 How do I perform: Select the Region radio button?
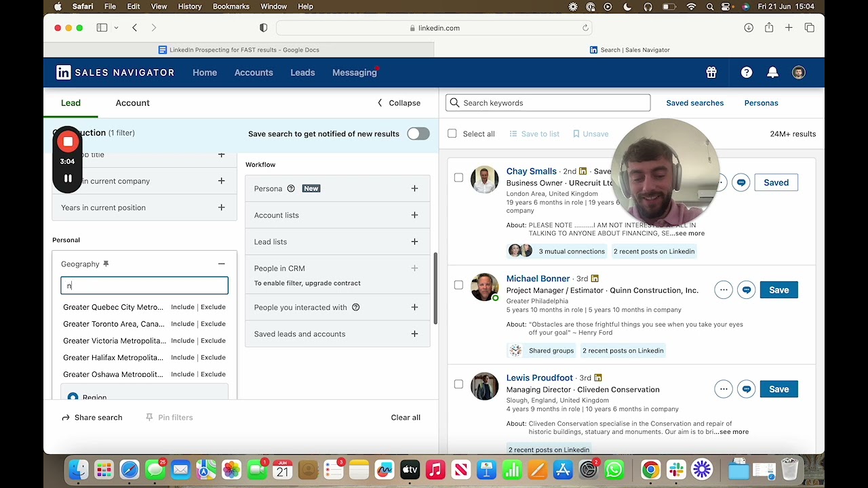click(x=73, y=396)
